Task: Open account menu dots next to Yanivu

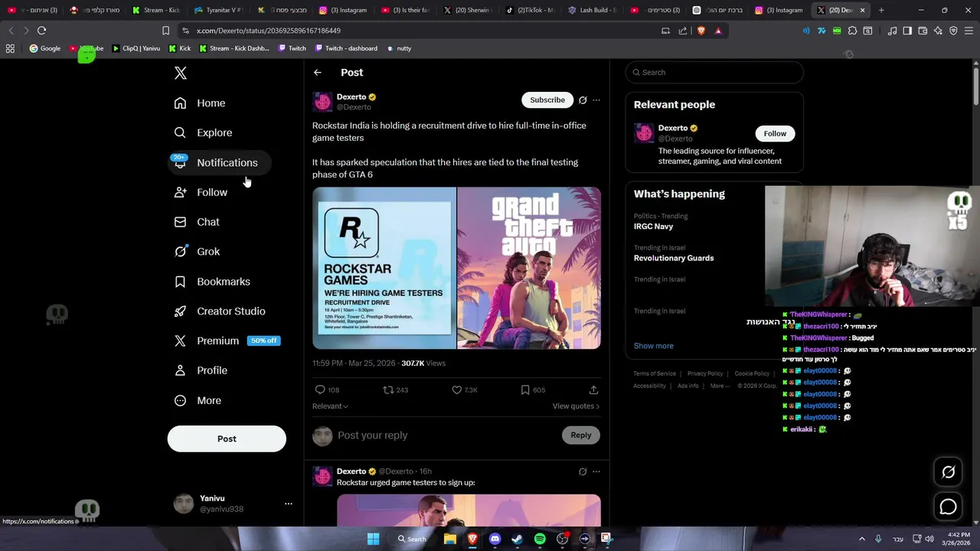Action: click(x=289, y=504)
